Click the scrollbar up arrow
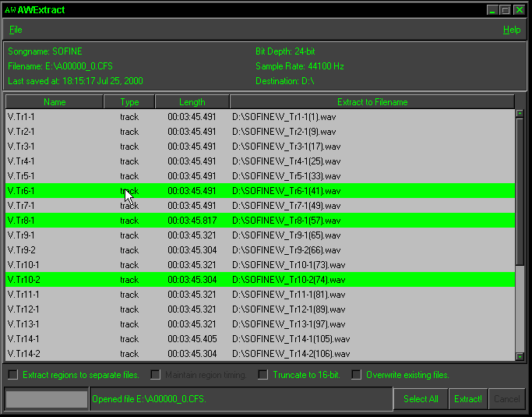The width and height of the screenshot is (532, 417). 520,114
